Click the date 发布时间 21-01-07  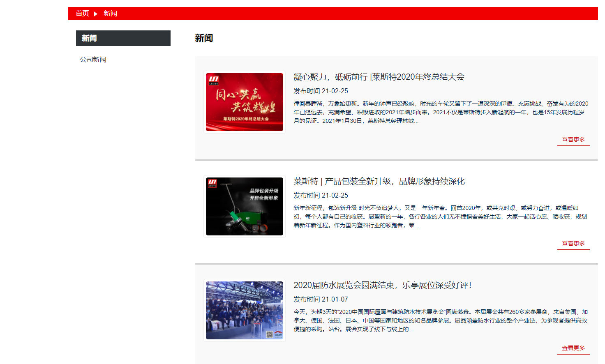[x=321, y=299]
